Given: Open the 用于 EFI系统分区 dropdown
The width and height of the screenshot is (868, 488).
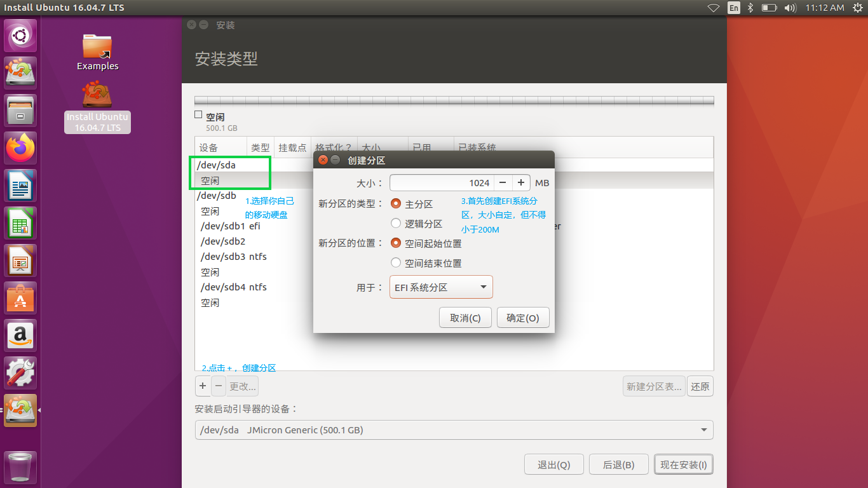Looking at the screenshot, I should pyautogui.click(x=440, y=287).
